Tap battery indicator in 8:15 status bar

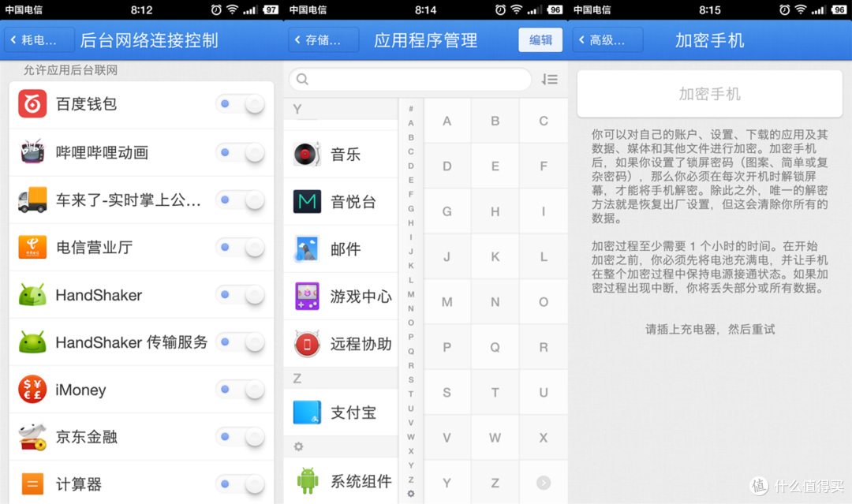[x=839, y=9]
